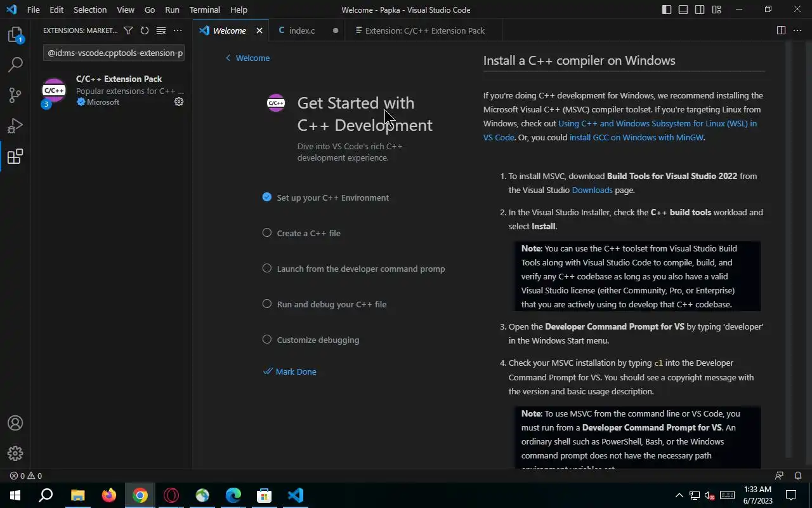Click Mark Done link
Image resolution: width=812 pixels, height=508 pixels.
point(290,371)
